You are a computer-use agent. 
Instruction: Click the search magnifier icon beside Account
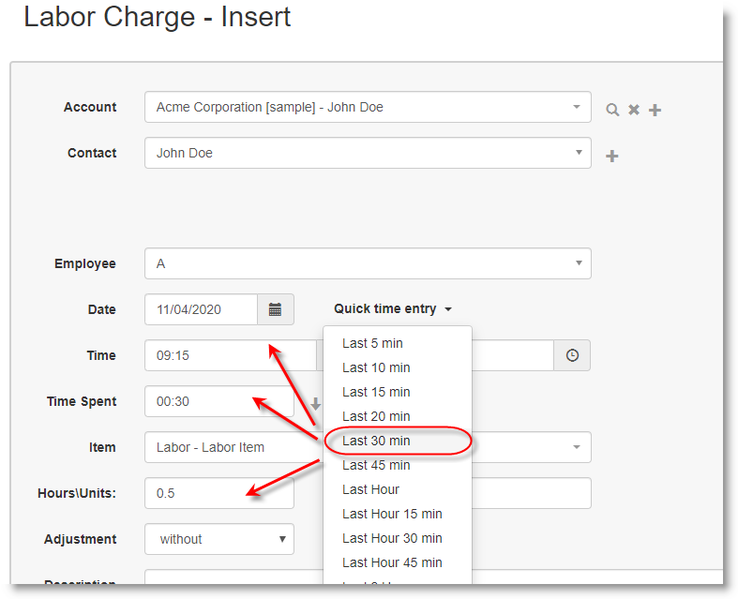[x=612, y=109]
